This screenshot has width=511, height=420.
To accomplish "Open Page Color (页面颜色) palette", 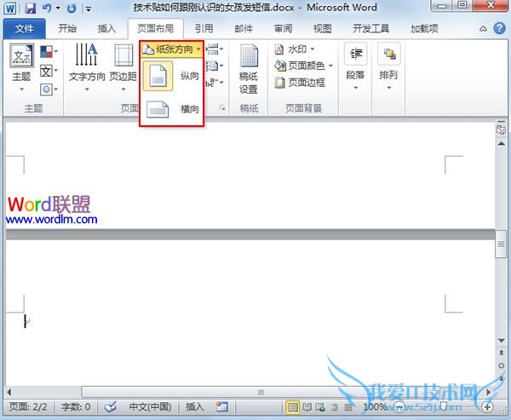I will pyautogui.click(x=303, y=66).
